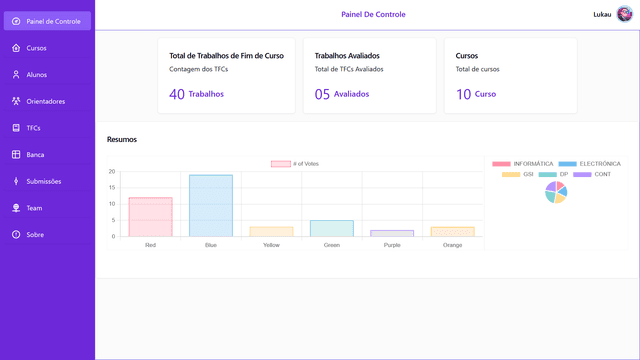This screenshot has width=640, height=360.
Task: Toggle INFORMÁTICA legend color swatch
Action: point(501,164)
